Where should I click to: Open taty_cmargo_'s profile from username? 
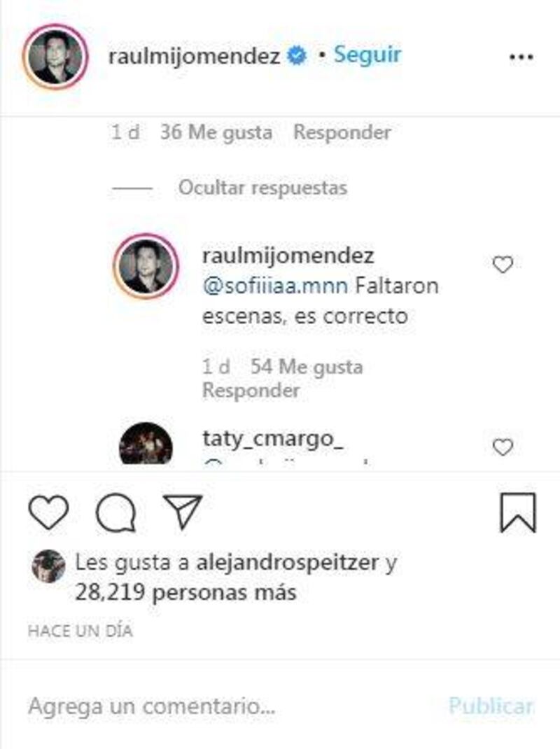point(273,438)
